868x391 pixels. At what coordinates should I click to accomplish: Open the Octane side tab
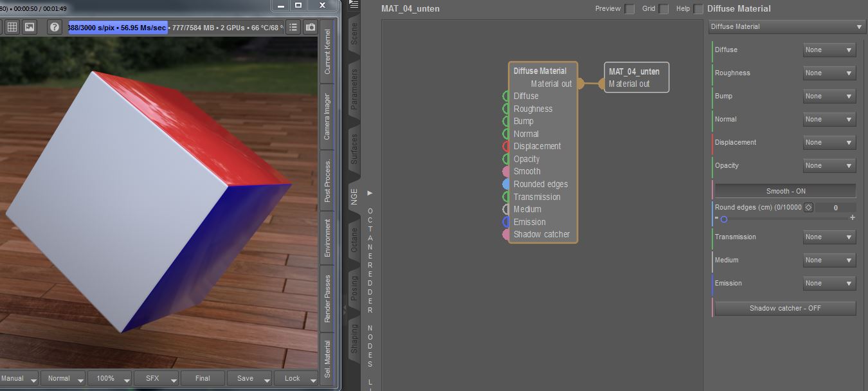[x=354, y=241]
